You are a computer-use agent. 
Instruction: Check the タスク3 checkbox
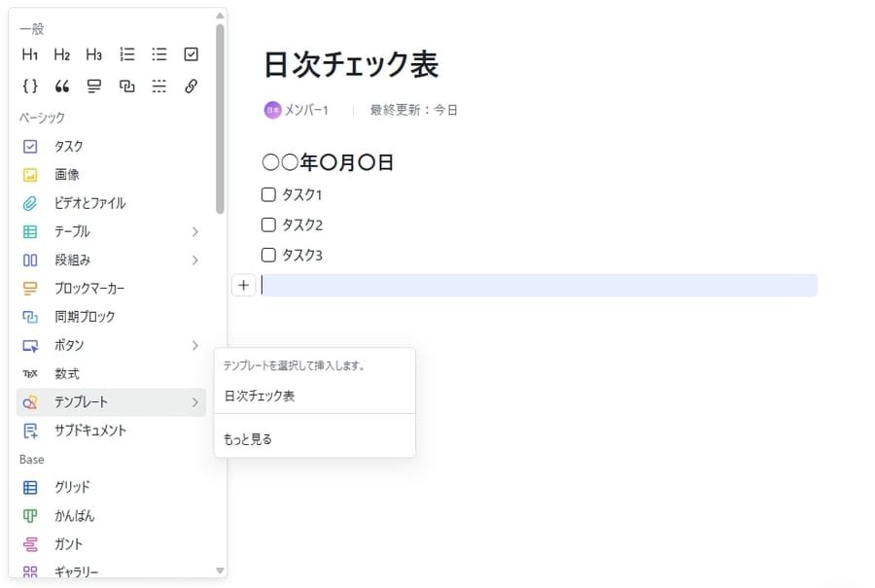(x=268, y=255)
